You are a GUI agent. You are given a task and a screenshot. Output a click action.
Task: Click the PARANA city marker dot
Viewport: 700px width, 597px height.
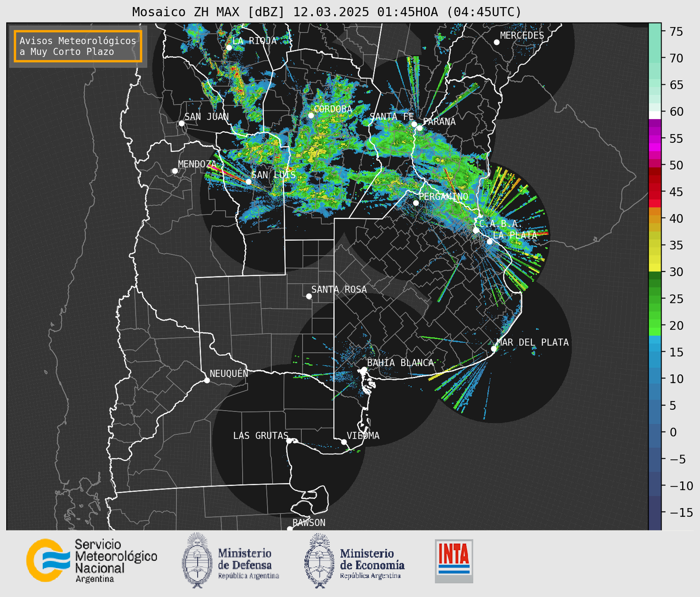(420, 128)
